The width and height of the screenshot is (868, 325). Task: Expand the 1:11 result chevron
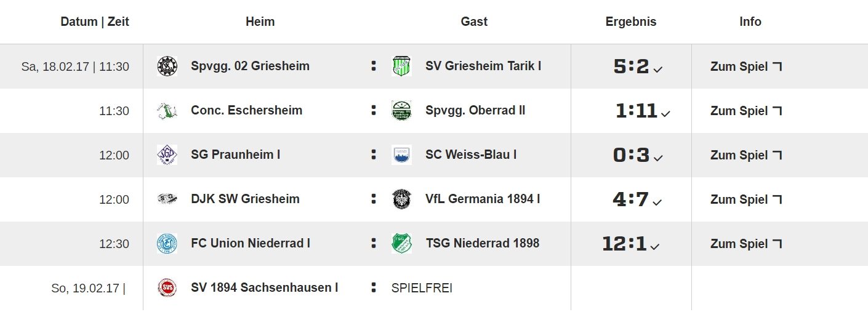[x=665, y=114]
